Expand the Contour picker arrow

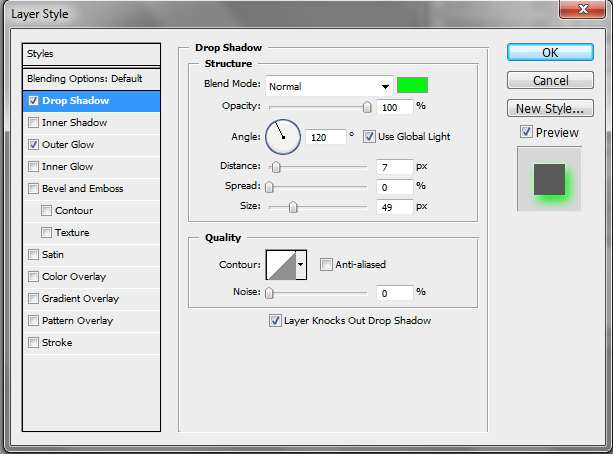(301, 264)
